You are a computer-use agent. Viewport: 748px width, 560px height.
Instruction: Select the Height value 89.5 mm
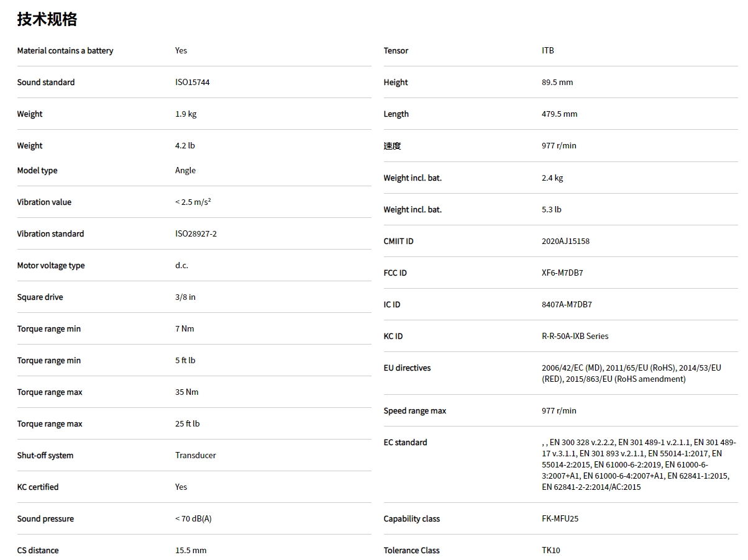tap(557, 83)
